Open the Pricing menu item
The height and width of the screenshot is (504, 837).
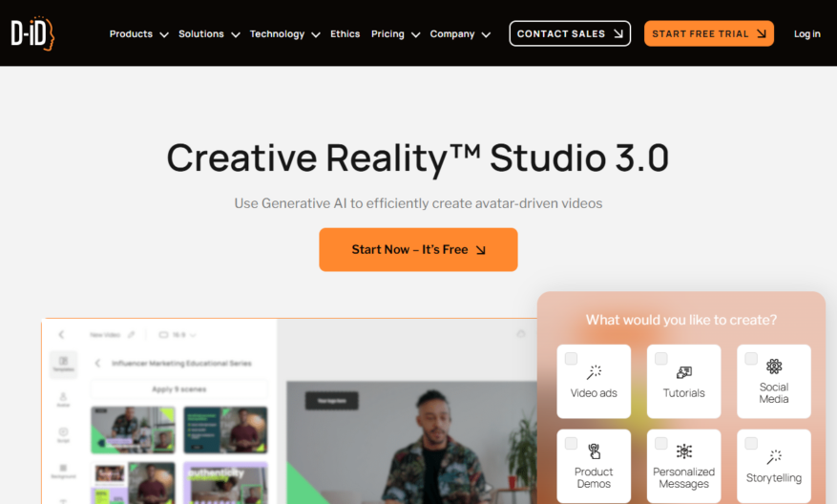(387, 34)
